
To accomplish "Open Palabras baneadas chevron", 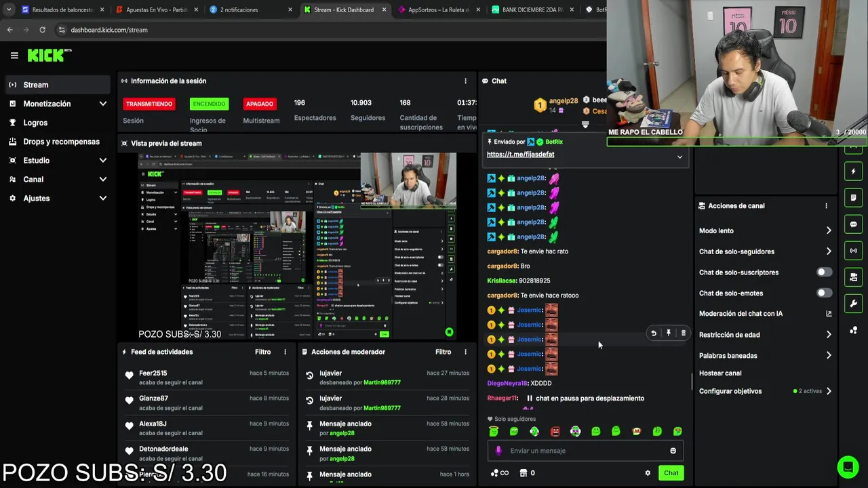I will coord(829,355).
